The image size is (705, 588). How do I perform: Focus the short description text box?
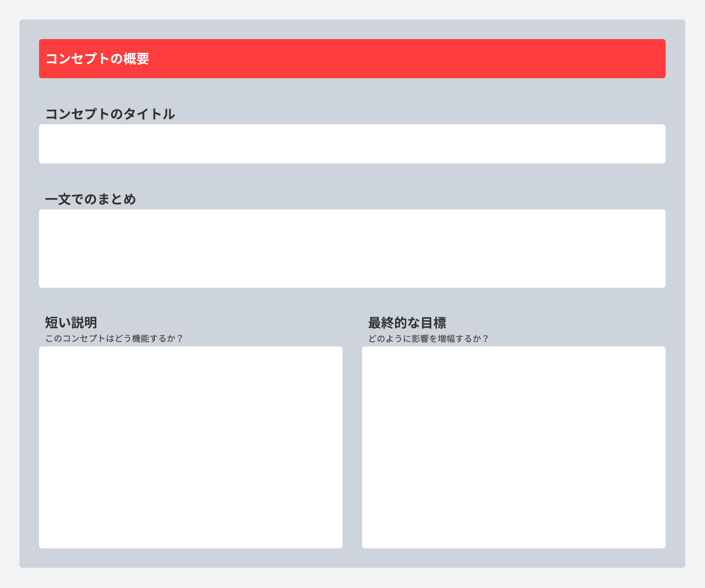pos(191,447)
